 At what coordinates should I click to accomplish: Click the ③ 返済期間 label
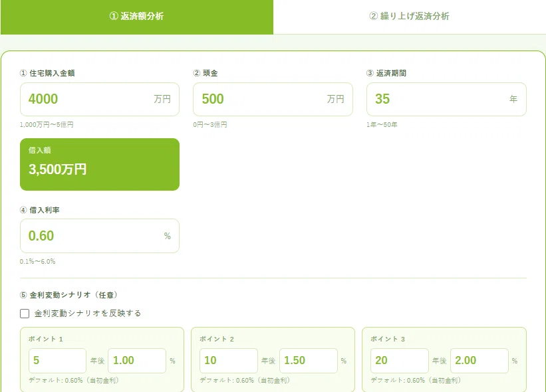point(386,73)
